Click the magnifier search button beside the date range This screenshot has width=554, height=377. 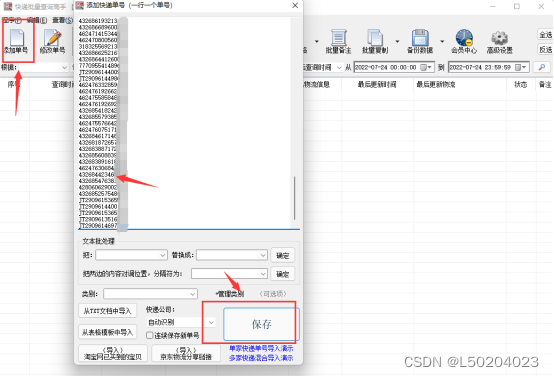tap(542, 67)
